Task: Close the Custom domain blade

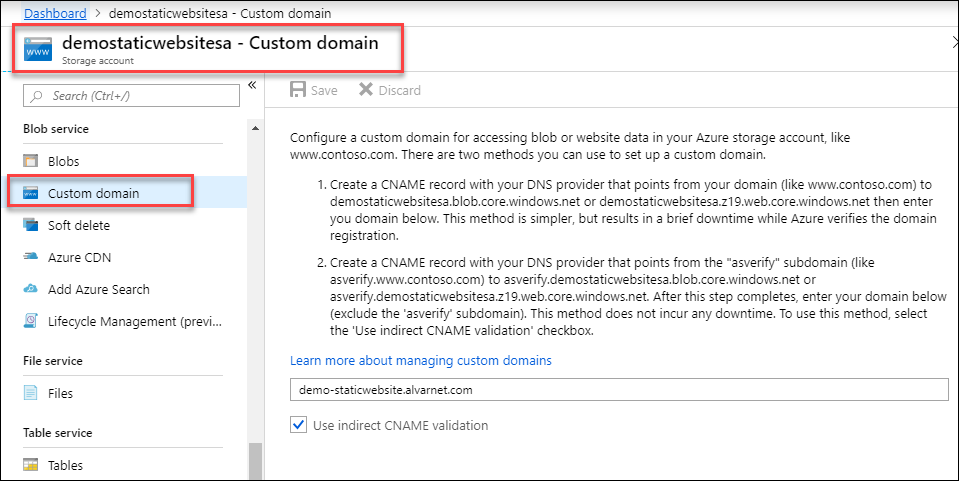Action: 954,42
